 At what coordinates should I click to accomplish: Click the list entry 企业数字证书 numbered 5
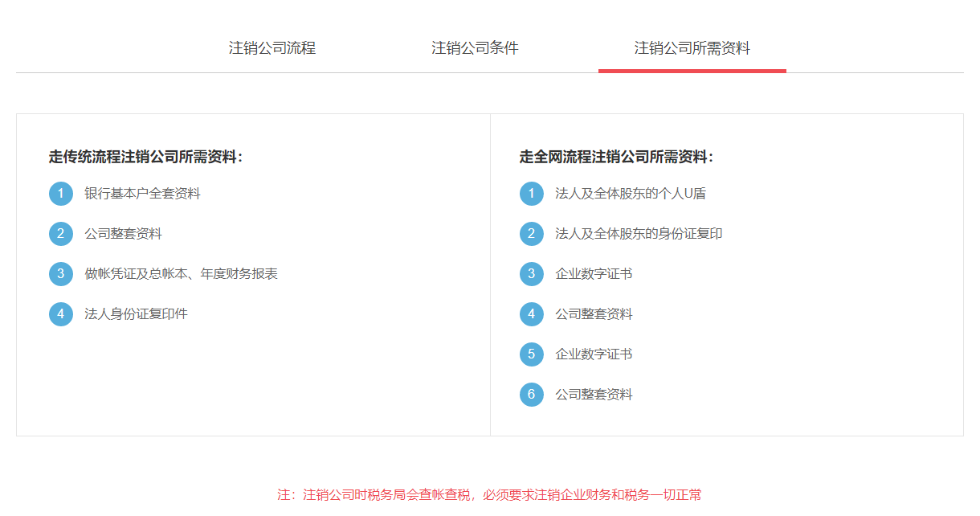tap(594, 354)
